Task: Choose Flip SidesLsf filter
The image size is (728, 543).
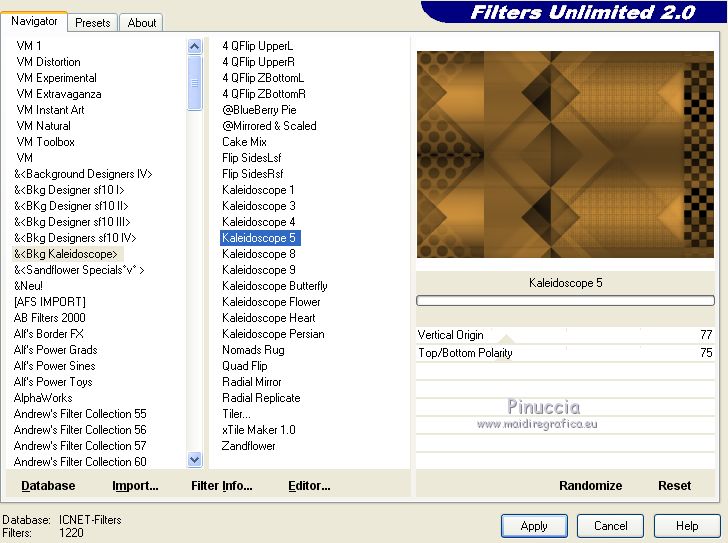Action: tap(252, 158)
